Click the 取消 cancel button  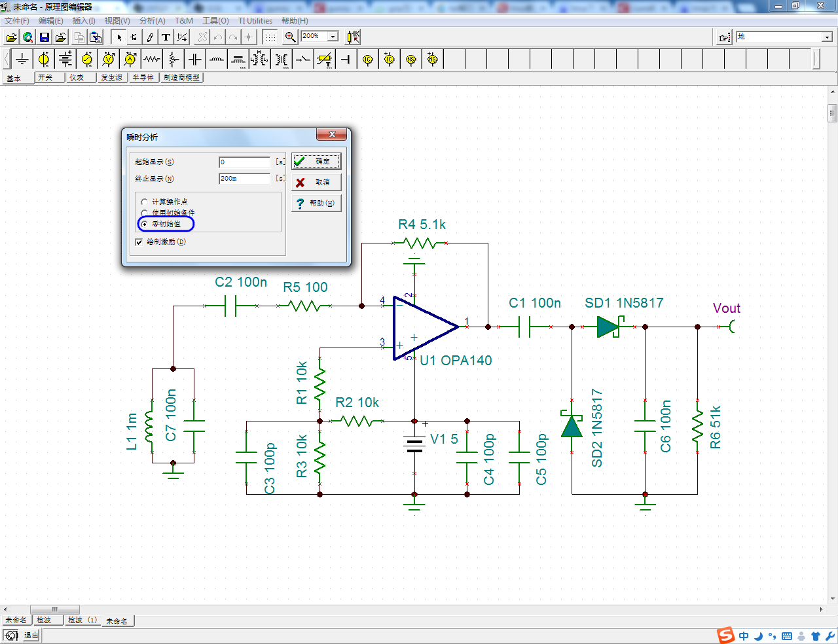point(316,183)
